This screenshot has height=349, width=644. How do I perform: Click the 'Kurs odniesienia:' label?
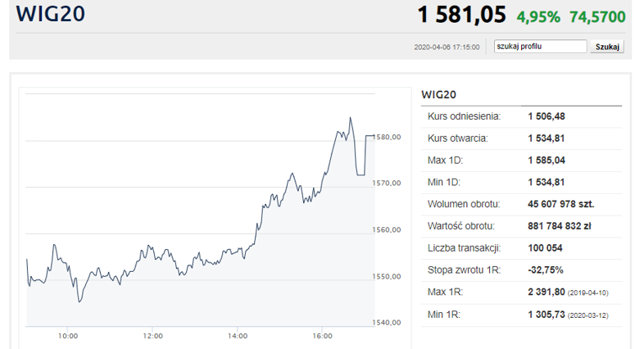[x=464, y=116]
